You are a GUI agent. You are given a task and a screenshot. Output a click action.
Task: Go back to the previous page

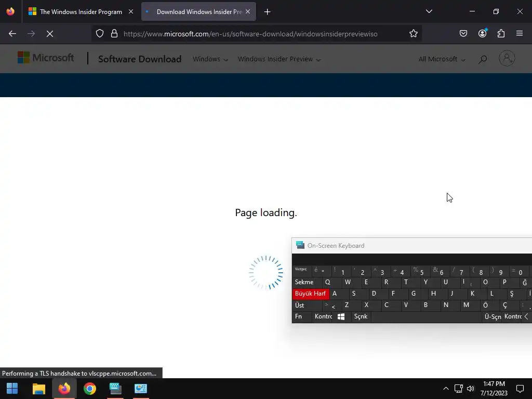pyautogui.click(x=12, y=34)
